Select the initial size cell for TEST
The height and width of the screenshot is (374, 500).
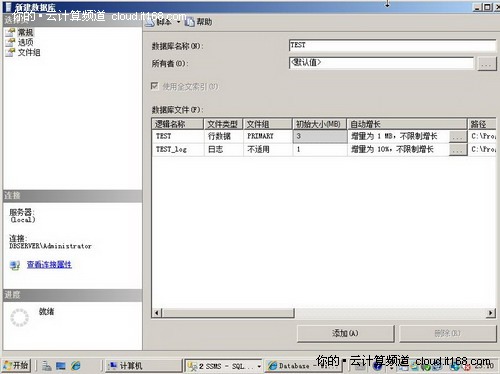click(320, 136)
